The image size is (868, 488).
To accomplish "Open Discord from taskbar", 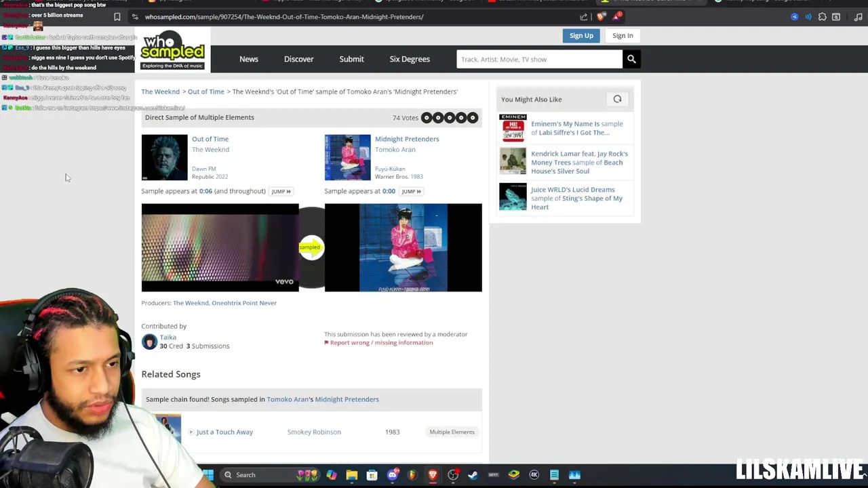I will (392, 475).
